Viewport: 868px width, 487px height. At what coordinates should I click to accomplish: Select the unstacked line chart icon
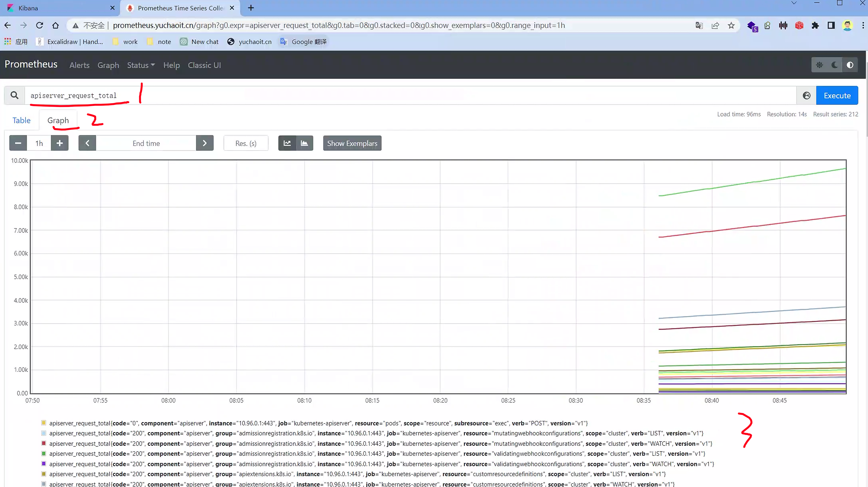(287, 143)
